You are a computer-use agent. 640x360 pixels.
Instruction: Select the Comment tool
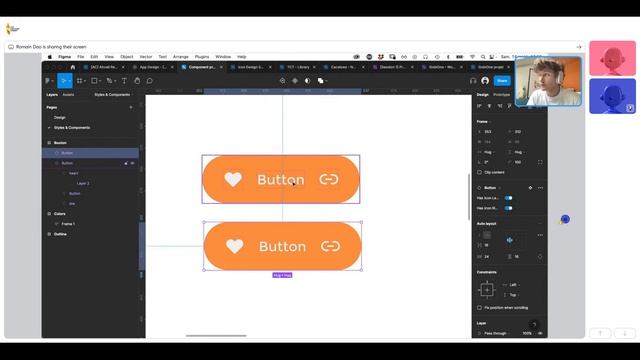[x=150, y=81]
